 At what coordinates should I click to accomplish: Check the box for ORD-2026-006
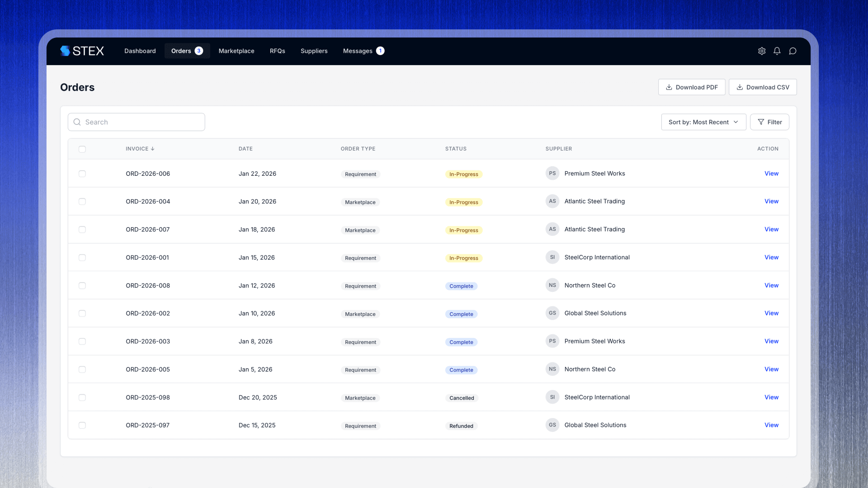tap(82, 174)
